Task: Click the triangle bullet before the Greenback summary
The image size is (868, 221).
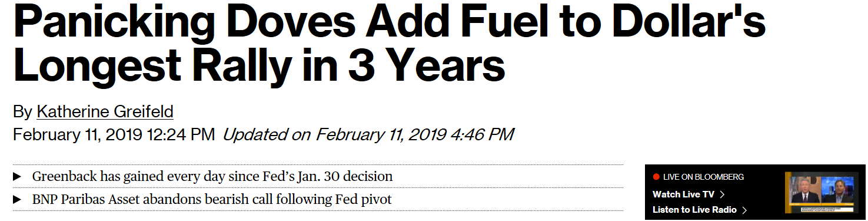Action: pos(17,177)
